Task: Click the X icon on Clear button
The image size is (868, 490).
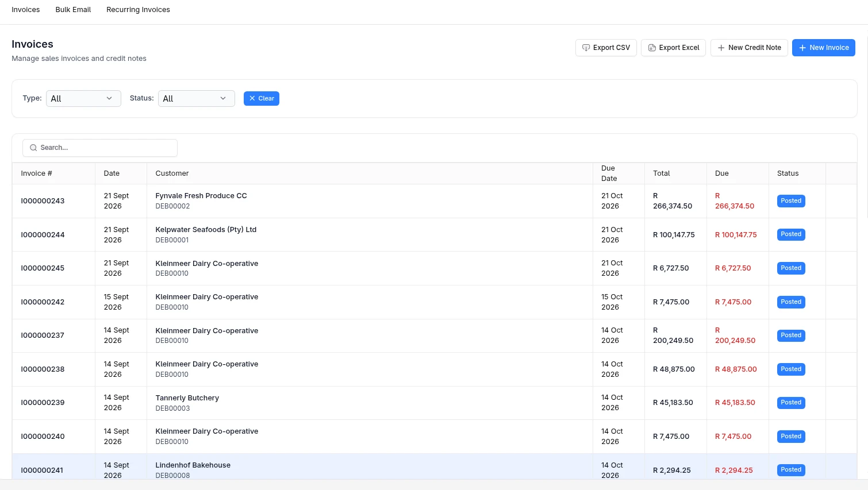Action: [252, 98]
